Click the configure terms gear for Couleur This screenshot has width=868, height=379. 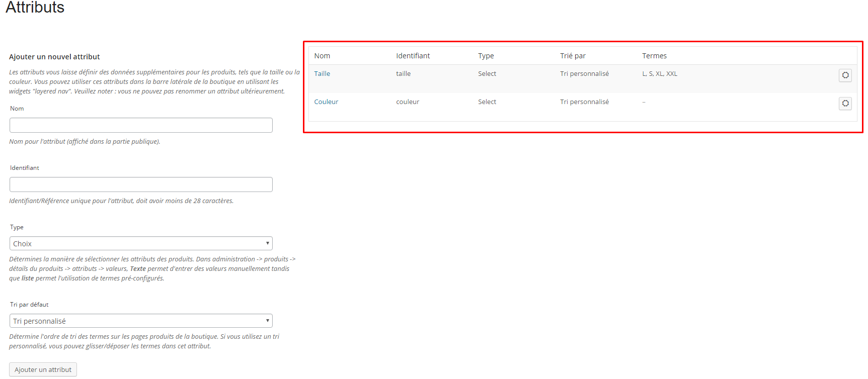[845, 104]
